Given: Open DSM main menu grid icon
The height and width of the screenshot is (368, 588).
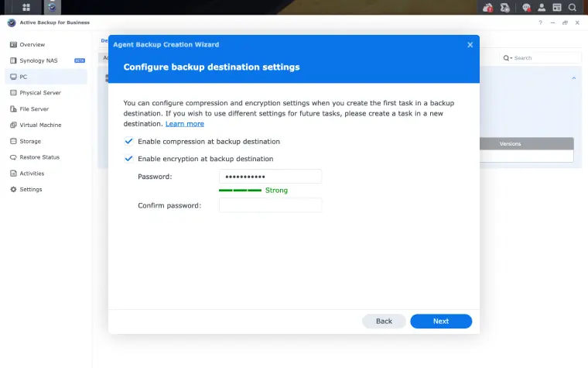Looking at the screenshot, I should click(26, 8).
